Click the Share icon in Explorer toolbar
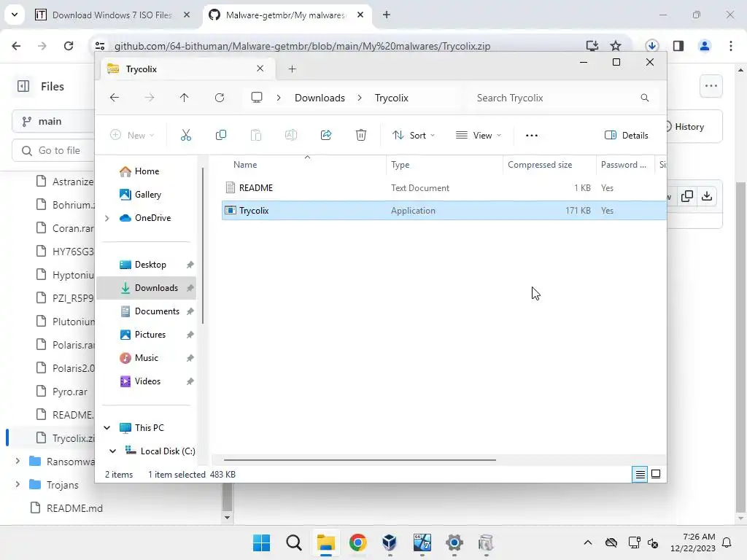This screenshot has width=747, height=560. point(326,135)
